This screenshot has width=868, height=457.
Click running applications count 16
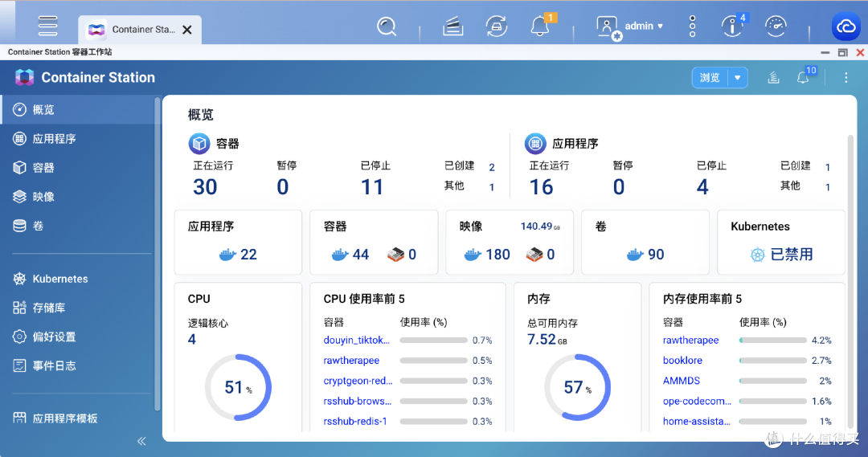[542, 187]
